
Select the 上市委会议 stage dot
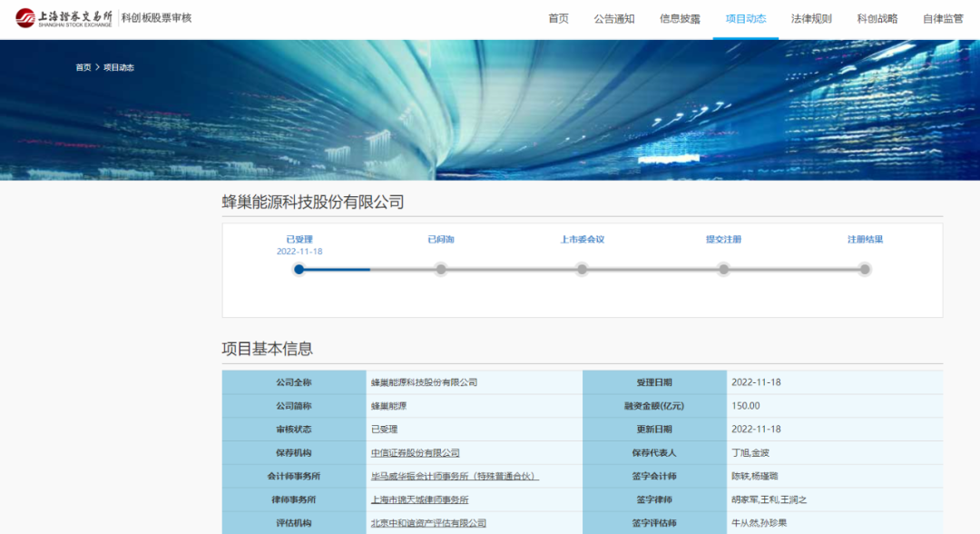[582, 269]
